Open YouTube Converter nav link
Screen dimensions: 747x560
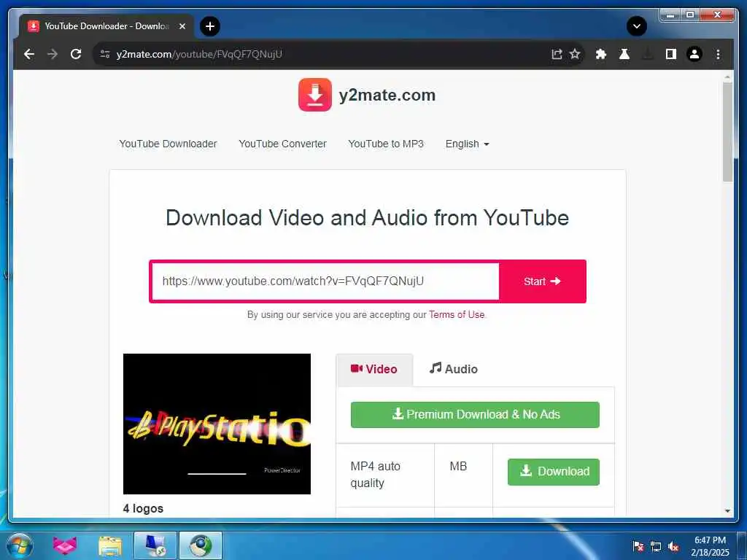pyautogui.click(x=282, y=144)
